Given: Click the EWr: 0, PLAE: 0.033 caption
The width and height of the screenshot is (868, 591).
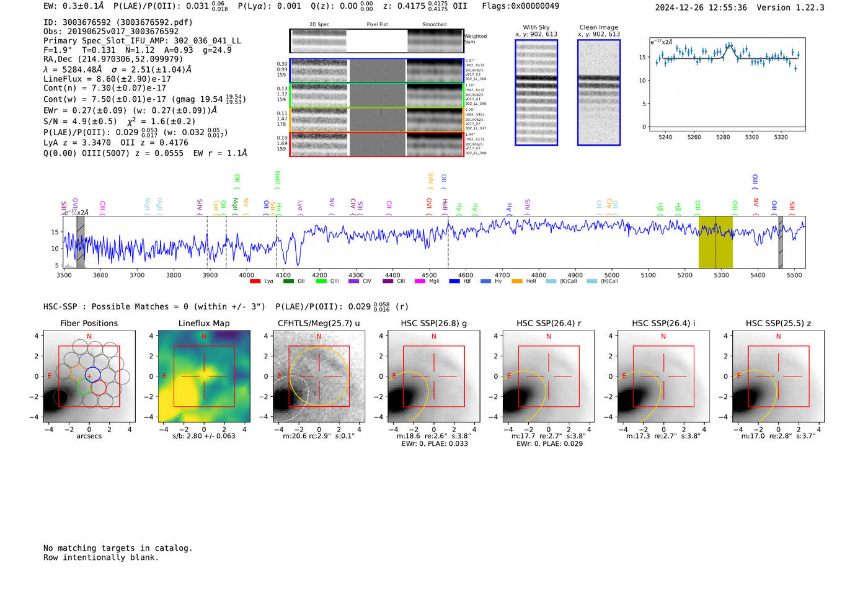Looking at the screenshot, I should tap(435, 444).
